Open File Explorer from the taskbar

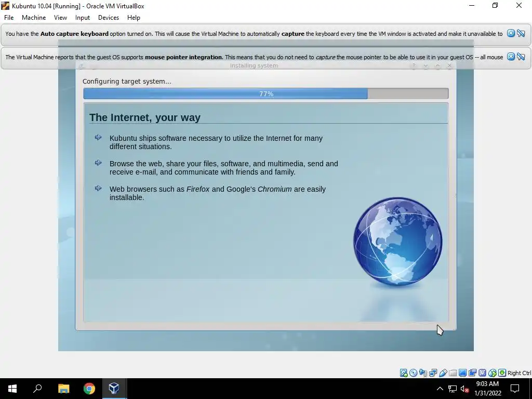click(63, 389)
